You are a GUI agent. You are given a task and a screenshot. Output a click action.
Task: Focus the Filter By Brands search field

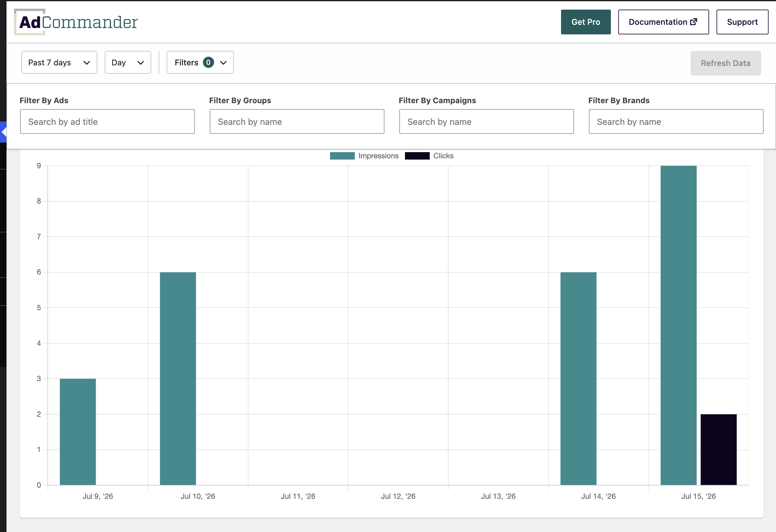pyautogui.click(x=676, y=121)
